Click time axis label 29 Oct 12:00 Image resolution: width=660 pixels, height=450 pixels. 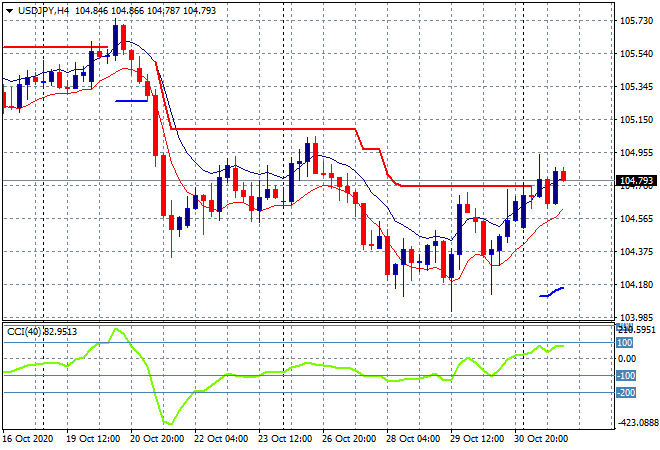pyautogui.click(x=477, y=439)
